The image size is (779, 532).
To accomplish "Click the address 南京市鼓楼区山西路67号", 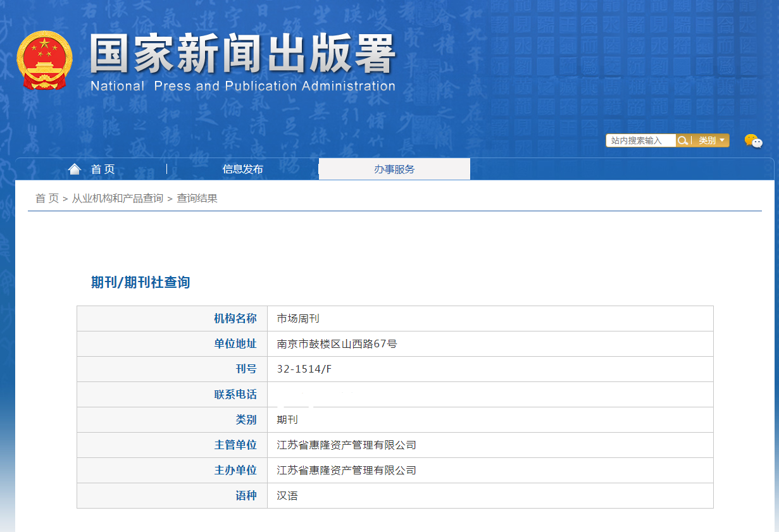I will point(337,344).
